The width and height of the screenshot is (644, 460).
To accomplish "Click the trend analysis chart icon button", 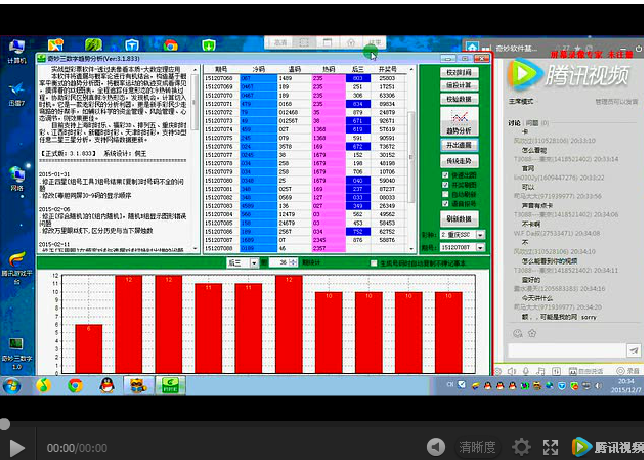I will click(x=461, y=121).
